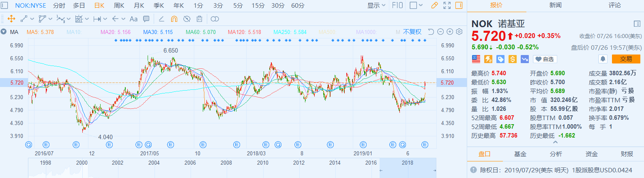Click orange lightning badge icon
The image size is (644, 178).
(x=488, y=59)
